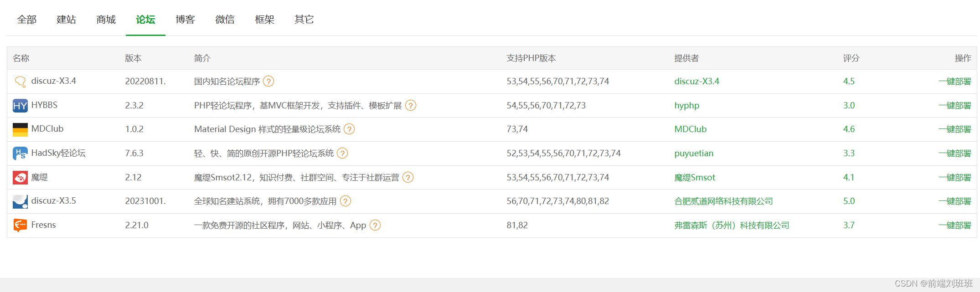Open provider link MDClub

(x=690, y=129)
